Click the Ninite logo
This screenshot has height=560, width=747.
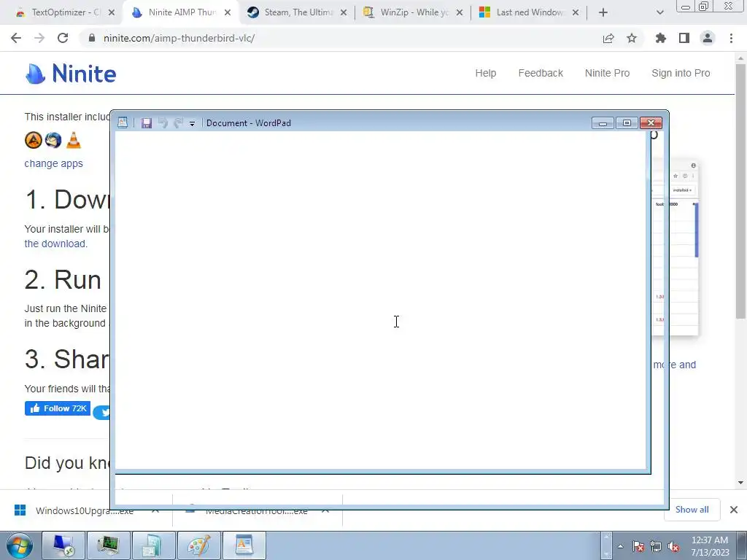[71, 74]
